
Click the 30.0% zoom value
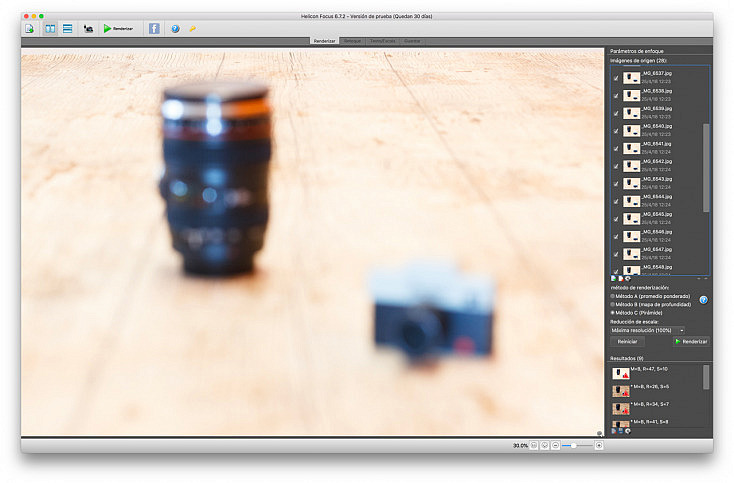520,446
